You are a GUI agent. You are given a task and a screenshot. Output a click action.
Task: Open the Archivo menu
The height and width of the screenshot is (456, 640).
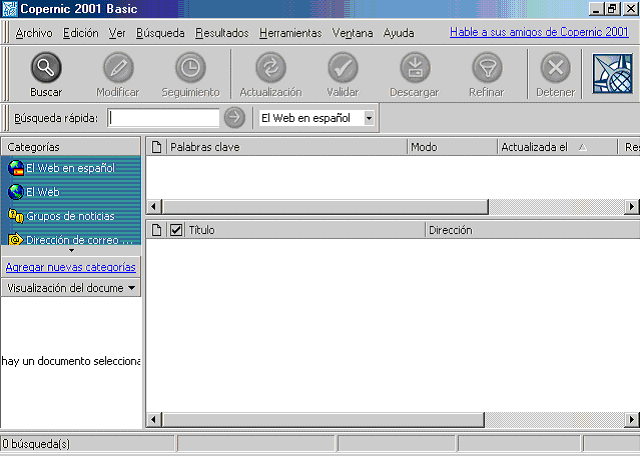coord(34,33)
